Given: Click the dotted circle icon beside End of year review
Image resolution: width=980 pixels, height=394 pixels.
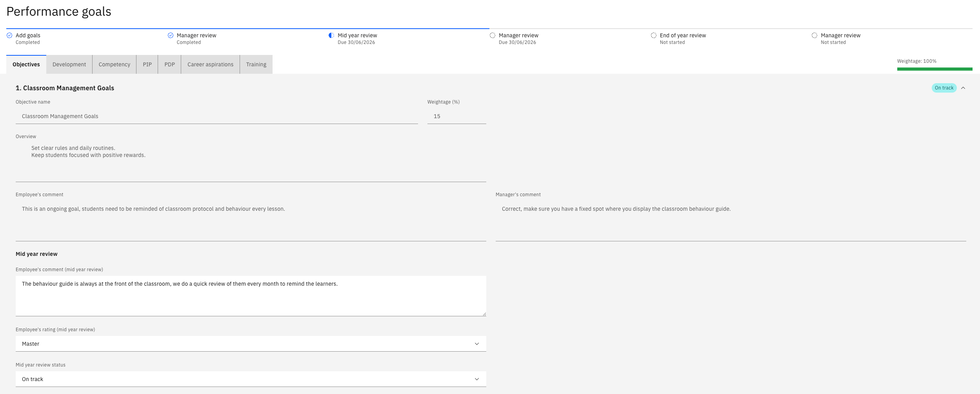Looking at the screenshot, I should (x=654, y=35).
